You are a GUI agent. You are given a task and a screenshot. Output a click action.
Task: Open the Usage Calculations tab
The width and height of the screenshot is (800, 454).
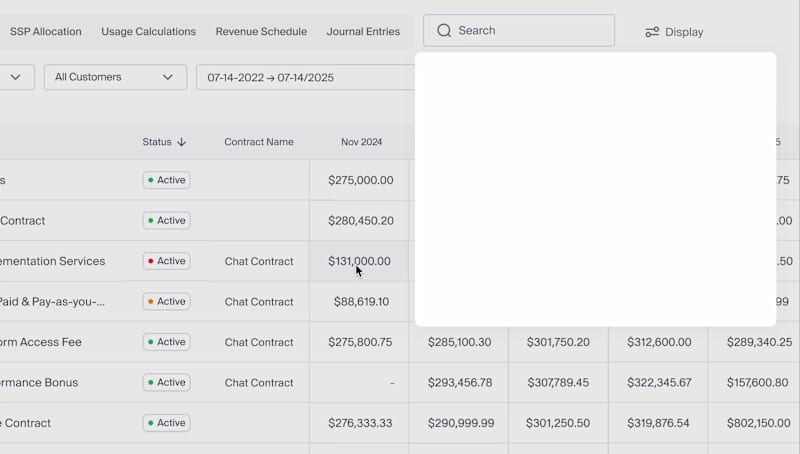point(148,31)
